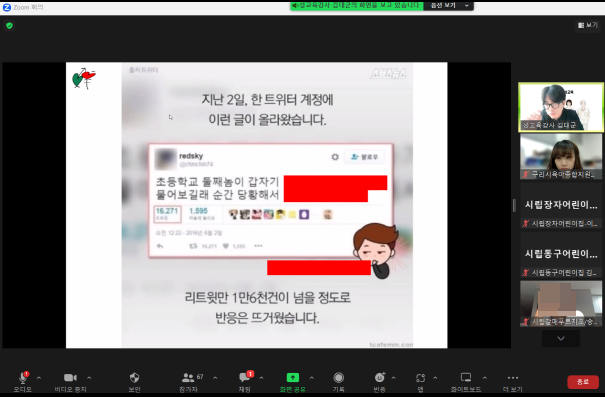Expand the video options arrow beside 비디오 중지

pyautogui.click(x=89, y=378)
